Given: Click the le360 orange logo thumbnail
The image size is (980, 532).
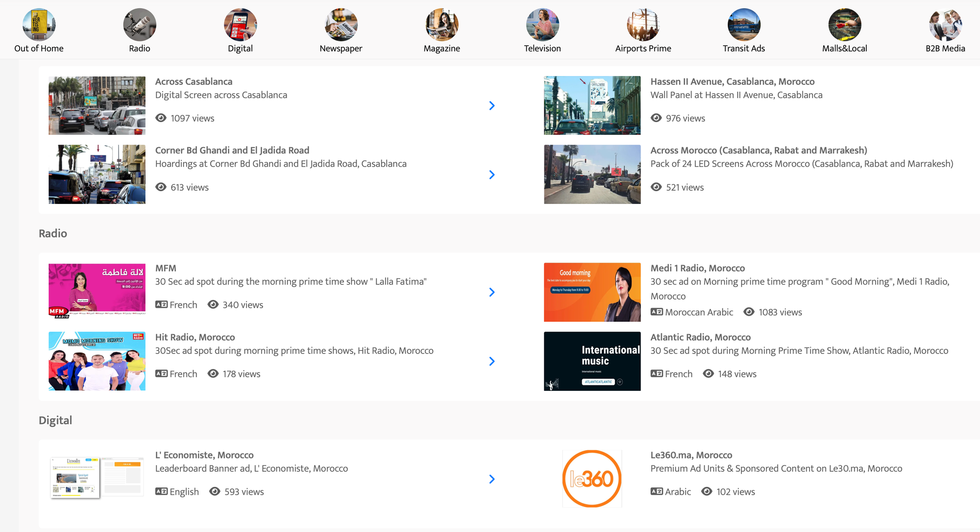Looking at the screenshot, I should [592, 479].
